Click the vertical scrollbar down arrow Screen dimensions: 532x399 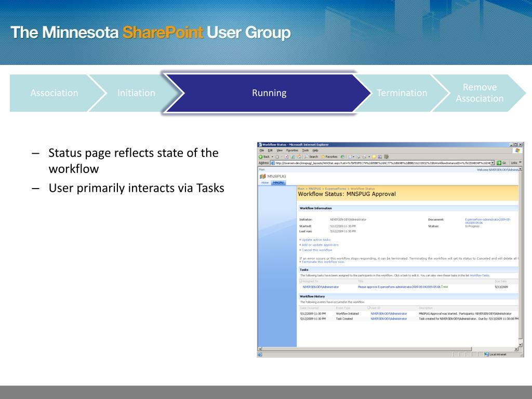pyautogui.click(x=521, y=345)
